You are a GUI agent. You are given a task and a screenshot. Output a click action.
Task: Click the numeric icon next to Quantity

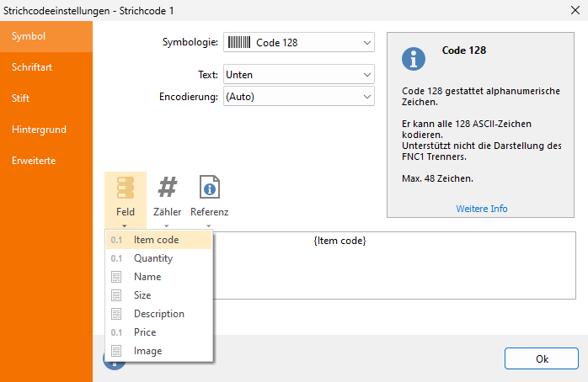point(116,258)
